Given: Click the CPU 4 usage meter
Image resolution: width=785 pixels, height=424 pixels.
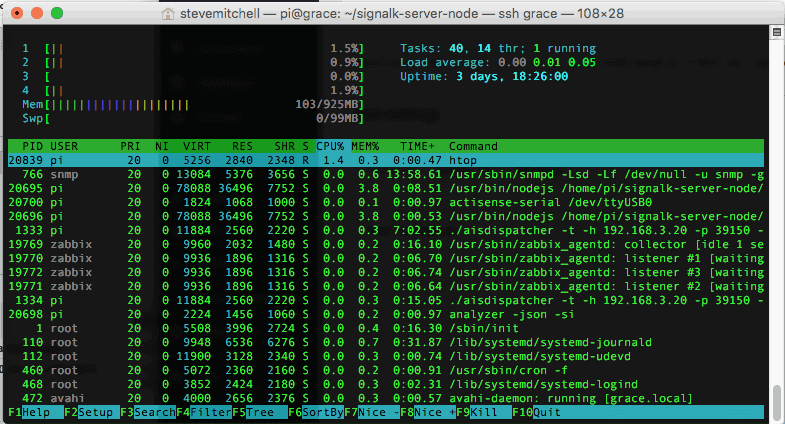Looking at the screenshot, I should pyautogui.click(x=193, y=91).
